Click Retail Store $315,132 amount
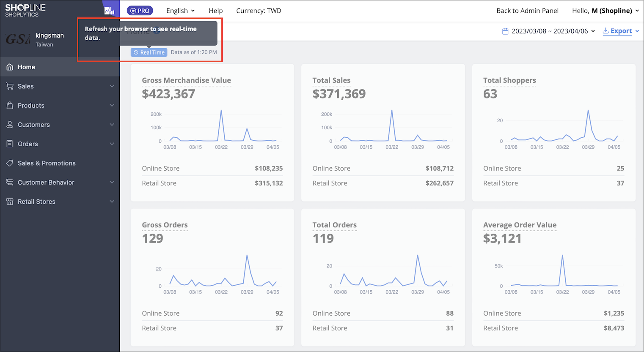 pos(269,183)
